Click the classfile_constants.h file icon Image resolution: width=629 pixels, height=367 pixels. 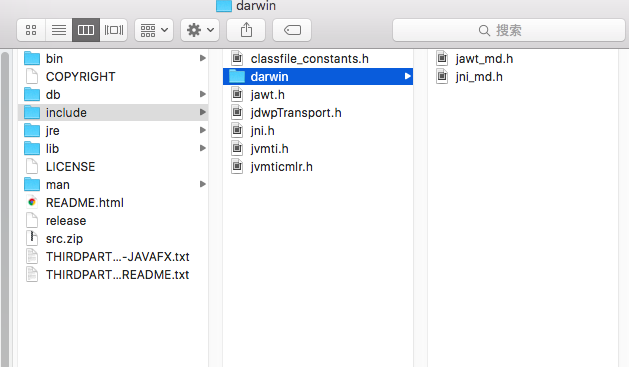click(237, 59)
